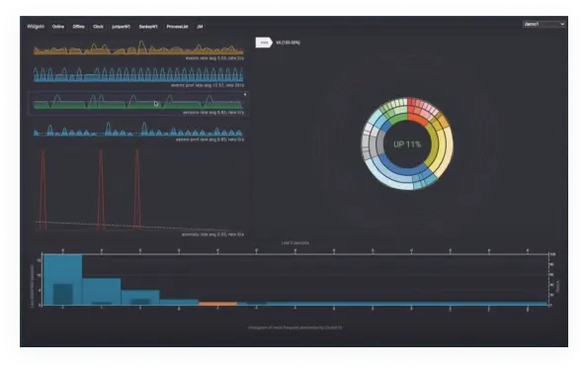
Task: Click the UP 11% sunburst center
Action: point(407,144)
